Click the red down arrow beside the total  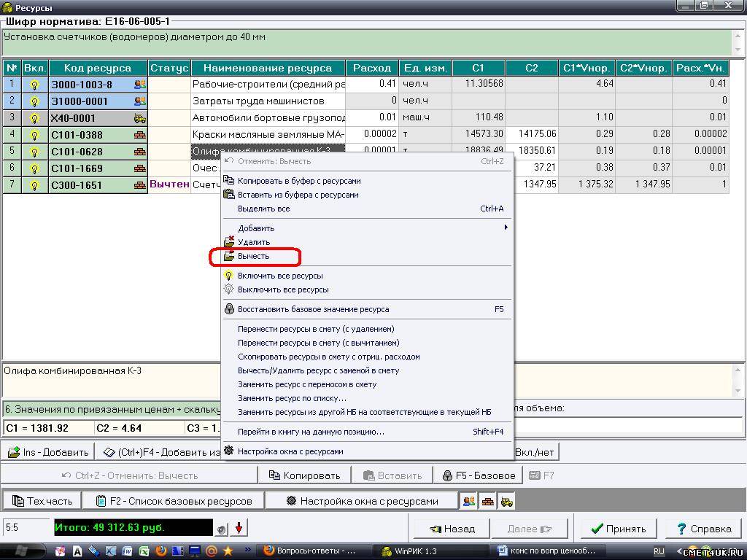click(x=239, y=528)
